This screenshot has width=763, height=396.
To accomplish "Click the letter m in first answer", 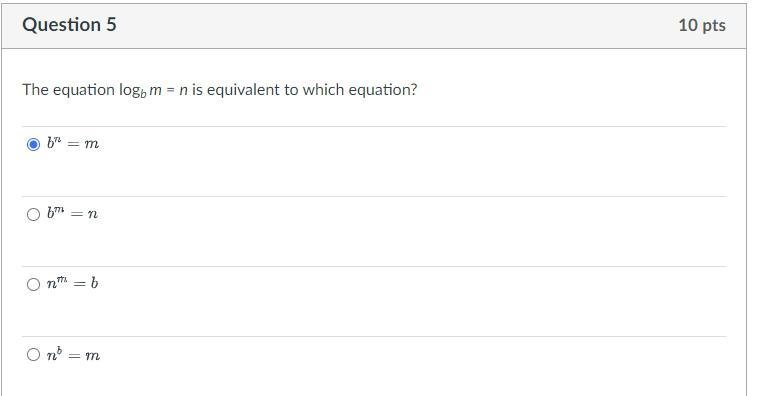I will [91, 144].
